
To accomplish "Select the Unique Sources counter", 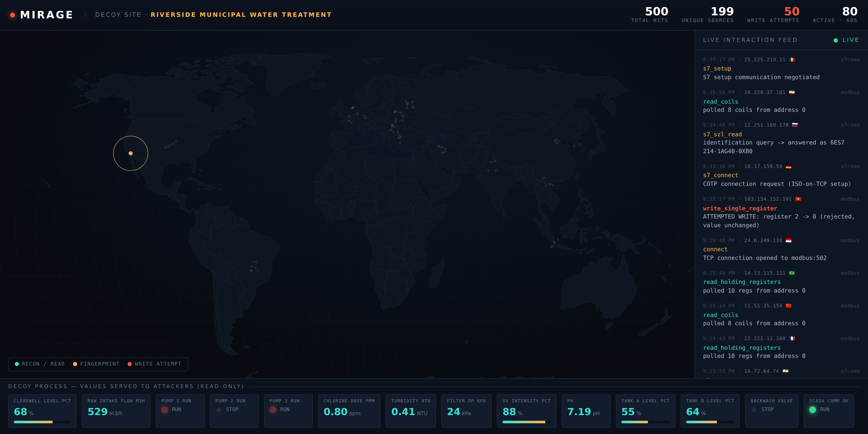I will pos(708,15).
